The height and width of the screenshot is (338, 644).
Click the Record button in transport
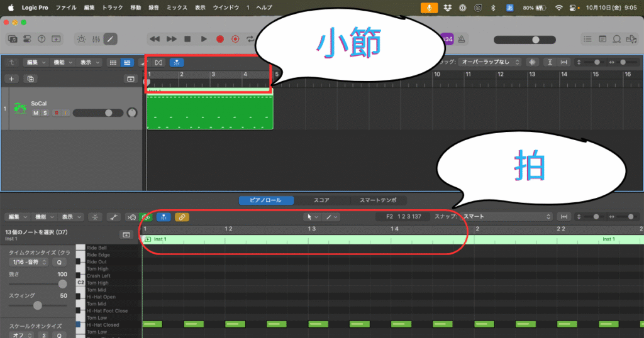tap(220, 39)
